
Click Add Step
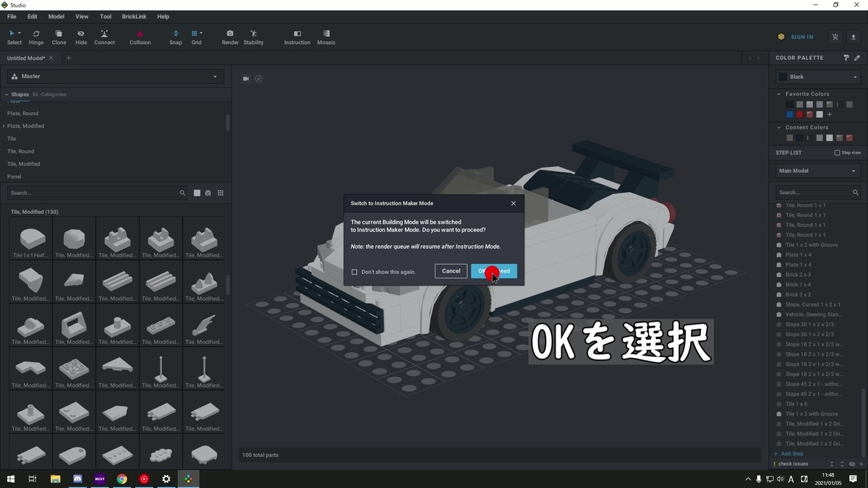(788, 454)
